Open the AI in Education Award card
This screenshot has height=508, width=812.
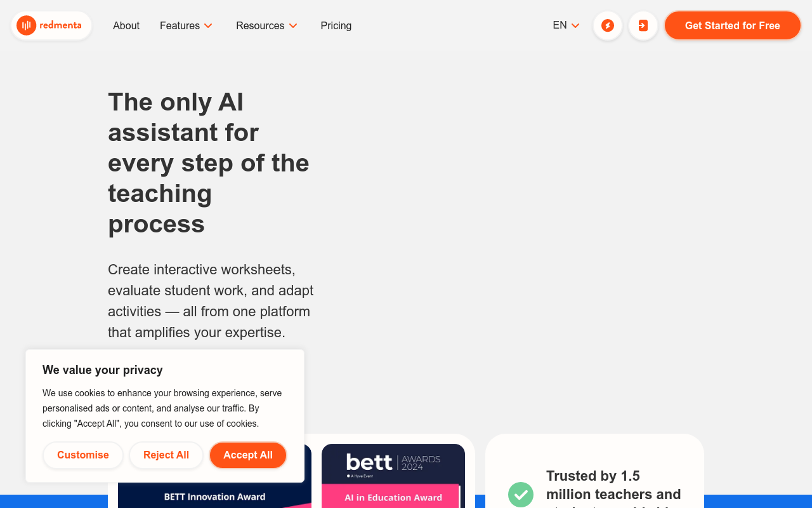[x=393, y=476]
